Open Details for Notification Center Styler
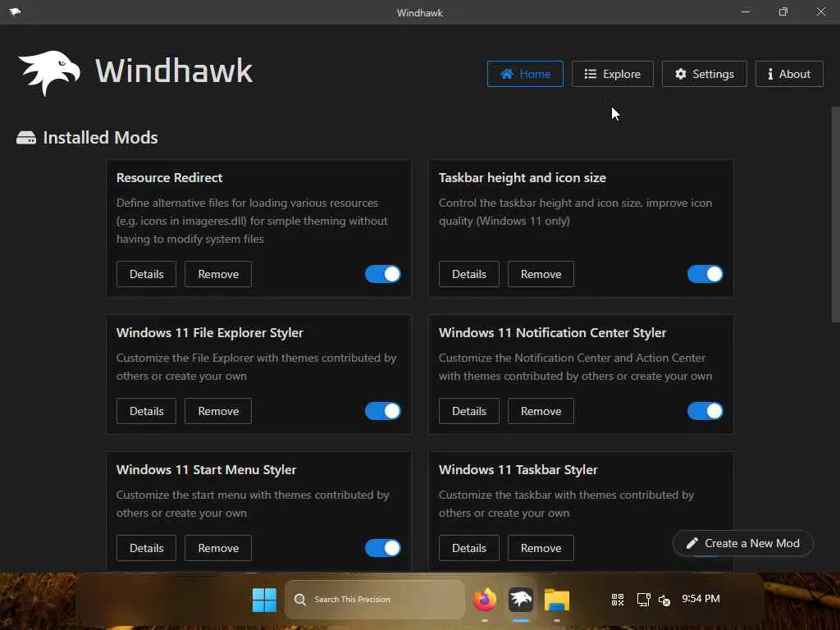 468,411
